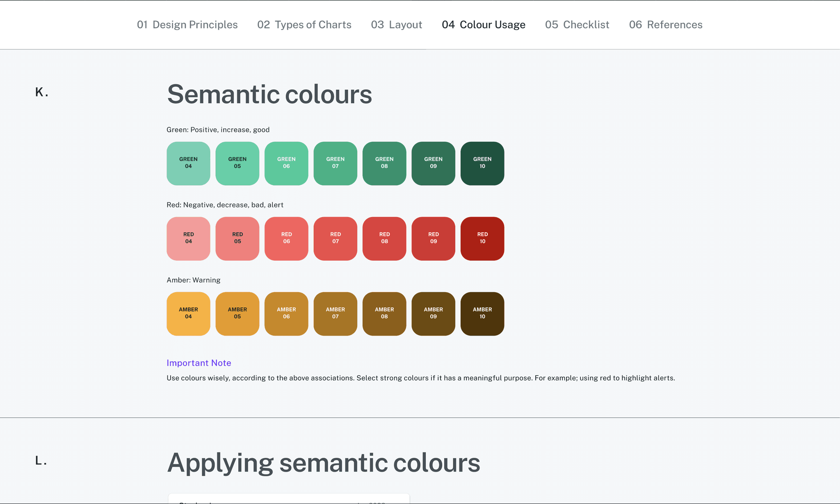Click the Red 04 colour swatch
The width and height of the screenshot is (840, 504).
[x=188, y=238]
